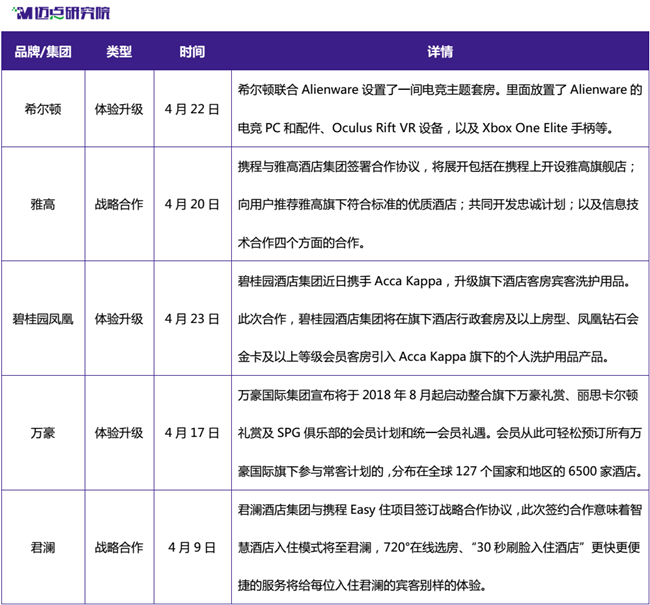
Task: Select the 4月23日 date cell
Action: point(192,318)
